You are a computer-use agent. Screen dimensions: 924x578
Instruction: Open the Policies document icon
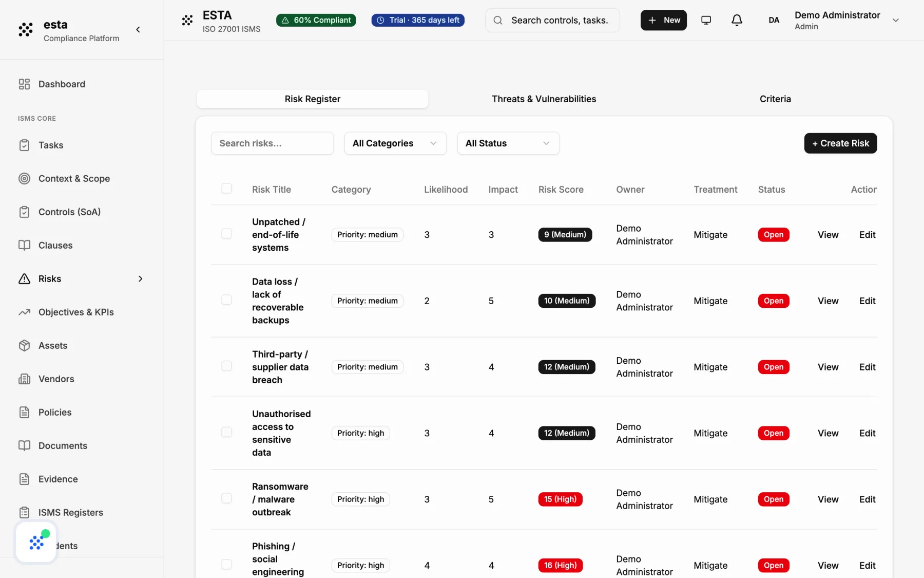tap(24, 413)
